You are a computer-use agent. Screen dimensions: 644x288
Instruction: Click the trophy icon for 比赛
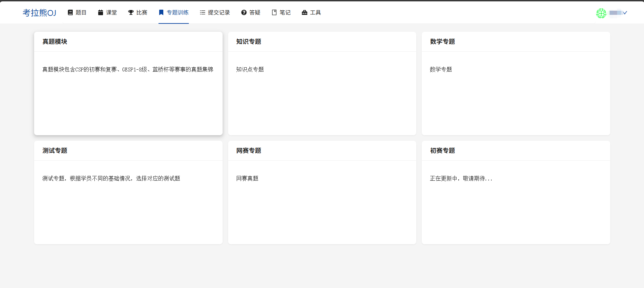pos(131,12)
